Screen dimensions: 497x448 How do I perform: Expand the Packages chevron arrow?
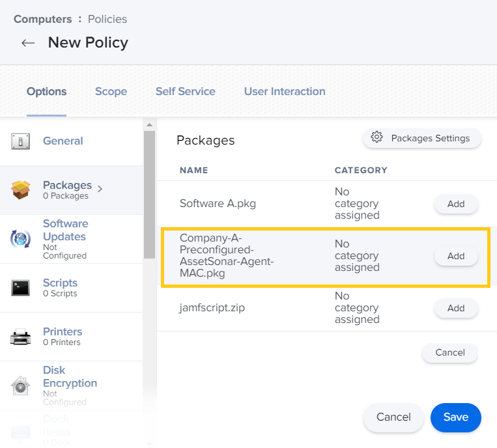100,189
